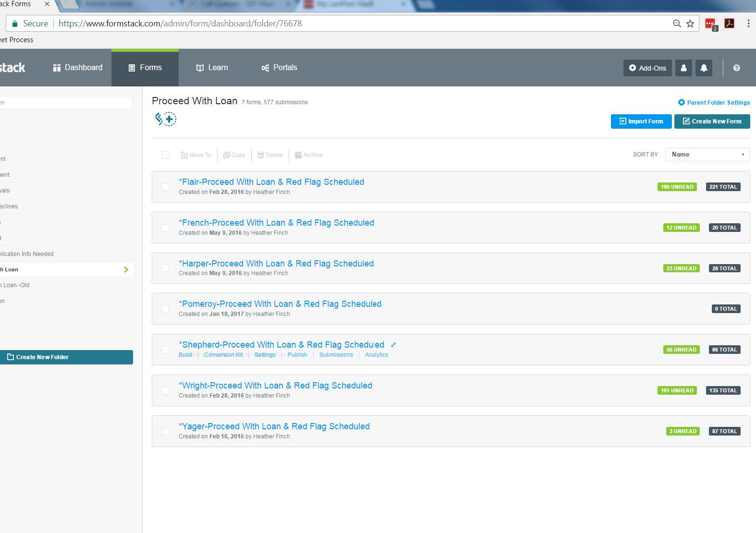Bookmark this page with star icon

point(690,24)
